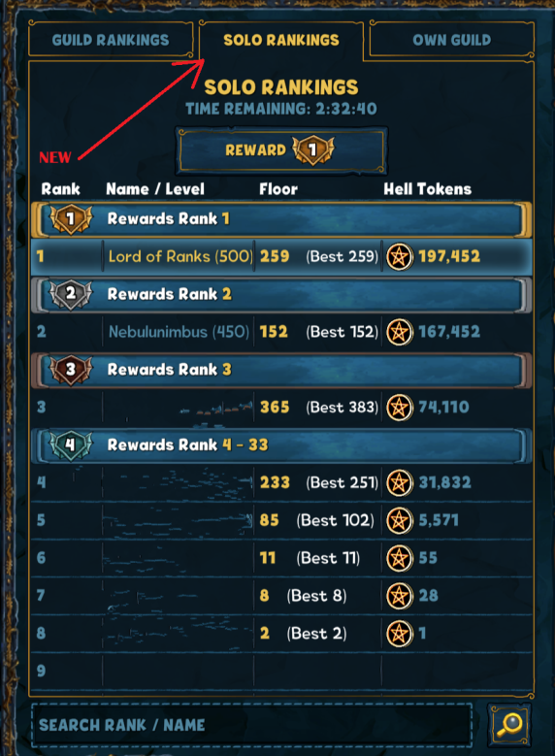Image resolution: width=555 pixels, height=756 pixels.
Task: Click the silver rank 2 badge icon
Action: (x=71, y=294)
